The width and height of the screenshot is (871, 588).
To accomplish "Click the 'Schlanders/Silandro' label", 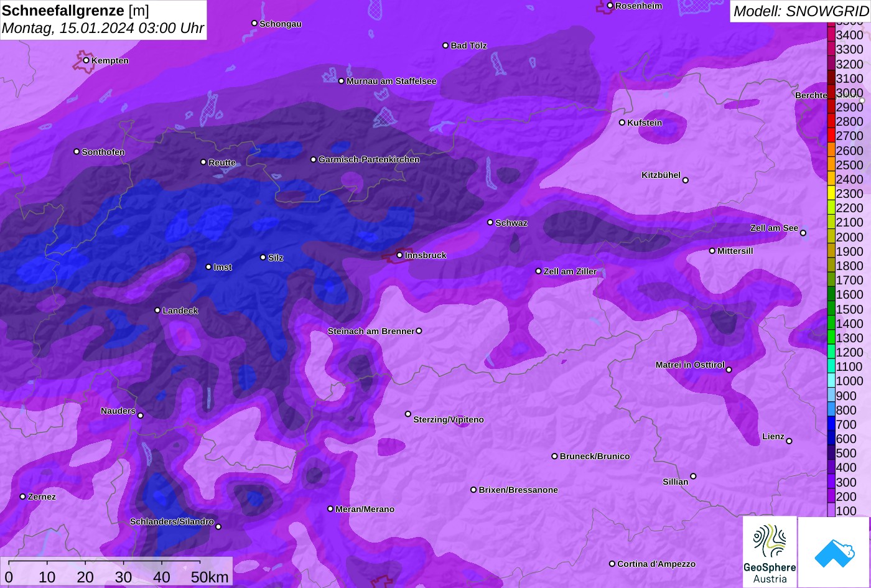I will (172, 522).
